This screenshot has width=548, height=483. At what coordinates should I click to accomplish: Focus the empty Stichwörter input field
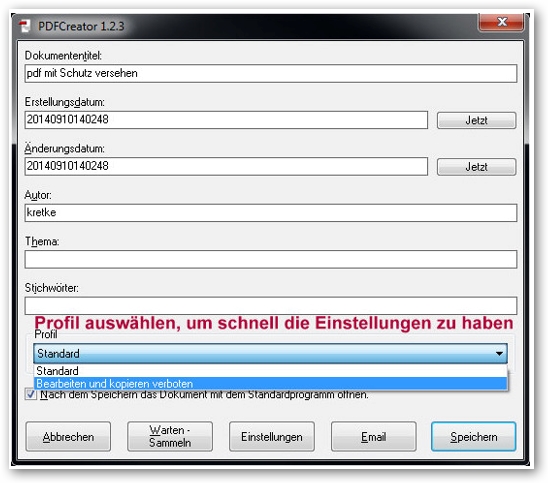(271, 305)
